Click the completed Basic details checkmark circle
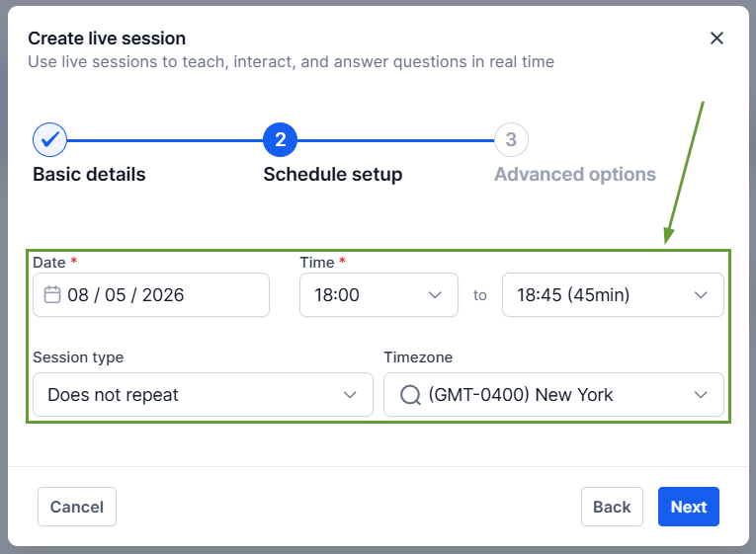This screenshot has height=554, width=756. tap(49, 140)
